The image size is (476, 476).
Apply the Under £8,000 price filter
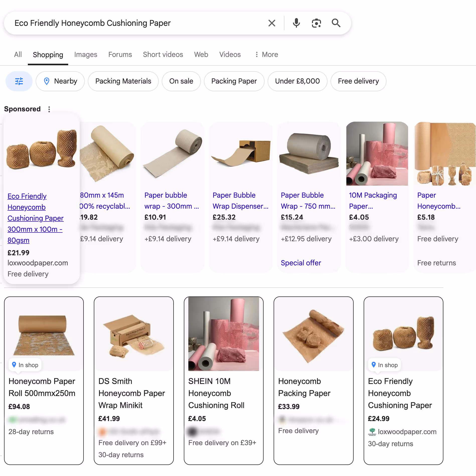coord(297,81)
